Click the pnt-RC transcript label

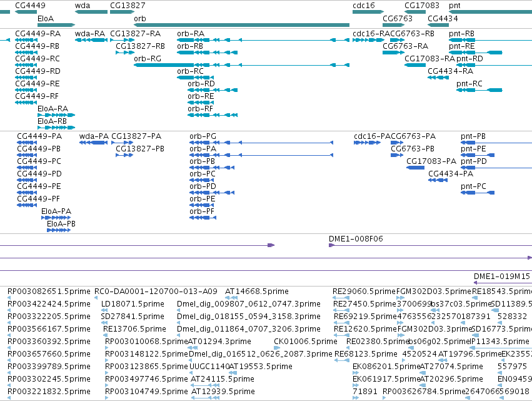(469, 84)
